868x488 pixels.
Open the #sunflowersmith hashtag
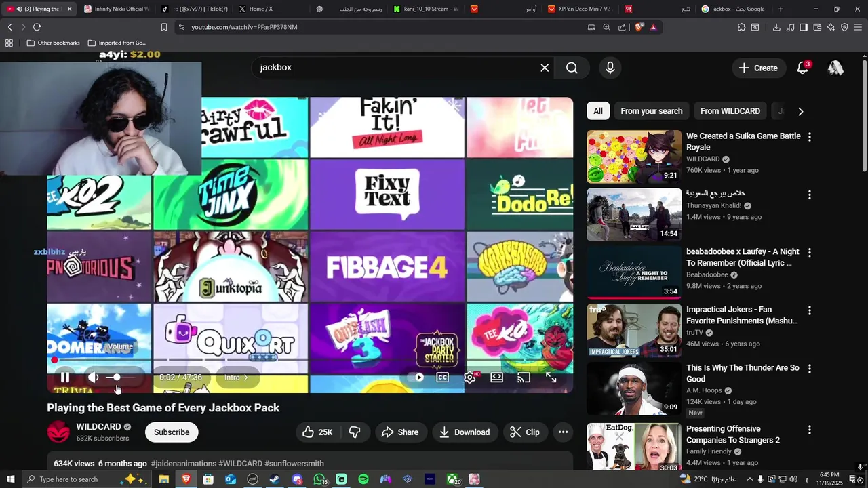pyautogui.click(x=294, y=464)
